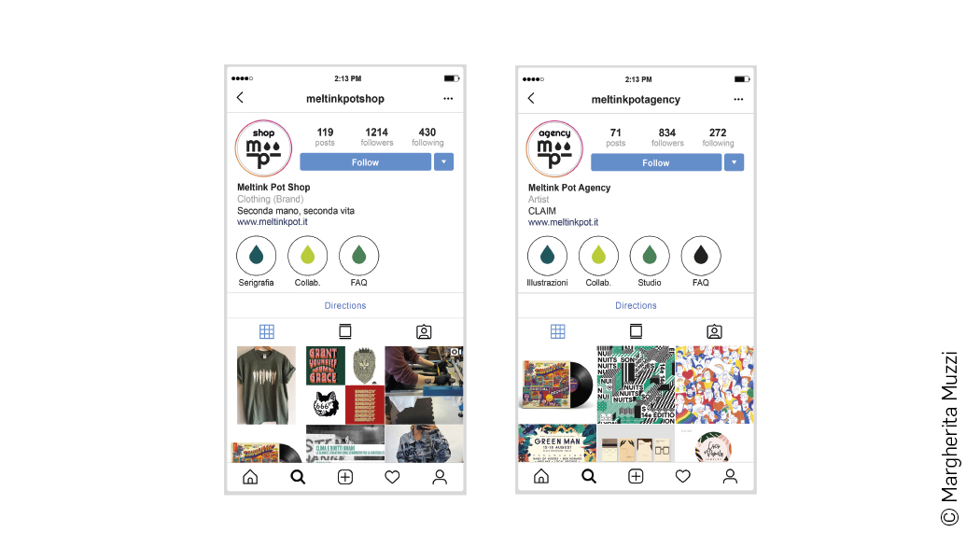Go back from the meltinkpotshop profile
The height and width of the screenshot is (560, 980).
pyautogui.click(x=240, y=97)
